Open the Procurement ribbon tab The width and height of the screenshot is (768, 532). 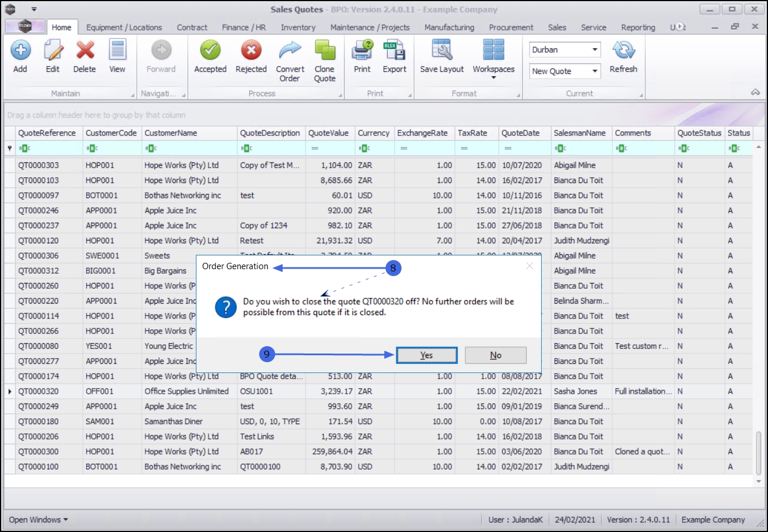[x=511, y=28]
